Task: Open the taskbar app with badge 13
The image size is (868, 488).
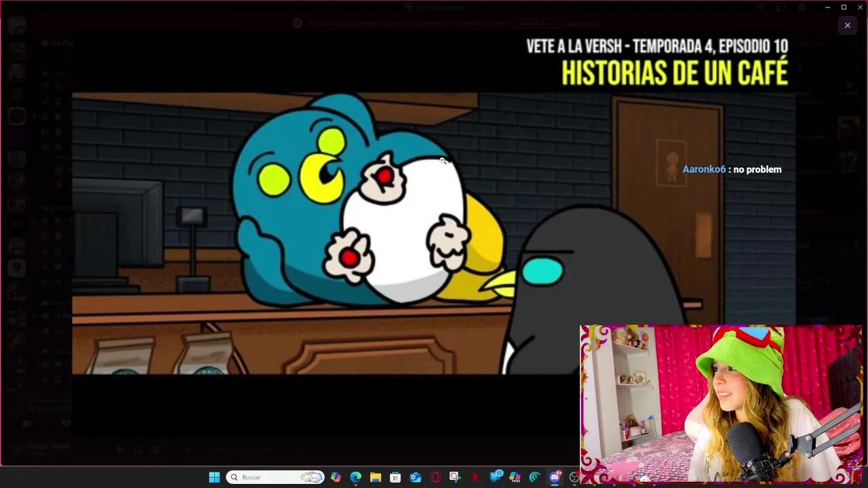Action: point(496,477)
